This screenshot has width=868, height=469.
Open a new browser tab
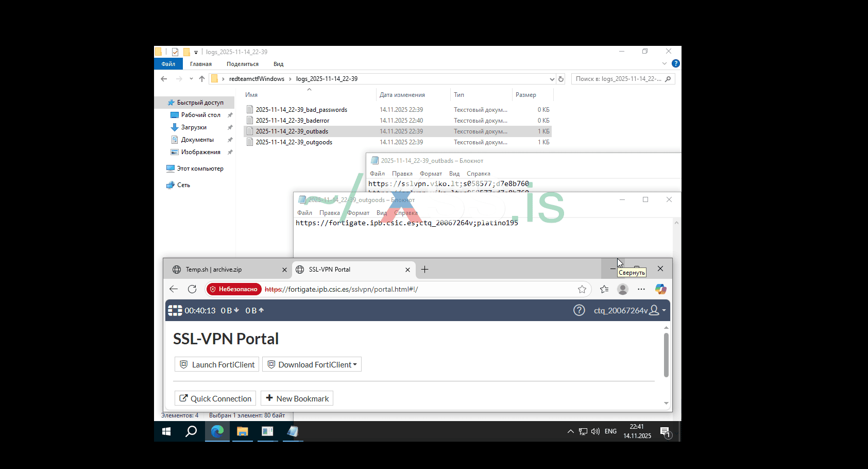pos(424,270)
